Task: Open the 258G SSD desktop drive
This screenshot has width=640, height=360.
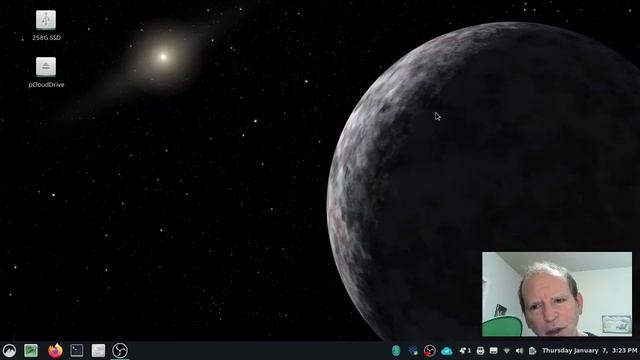Action: point(46,26)
